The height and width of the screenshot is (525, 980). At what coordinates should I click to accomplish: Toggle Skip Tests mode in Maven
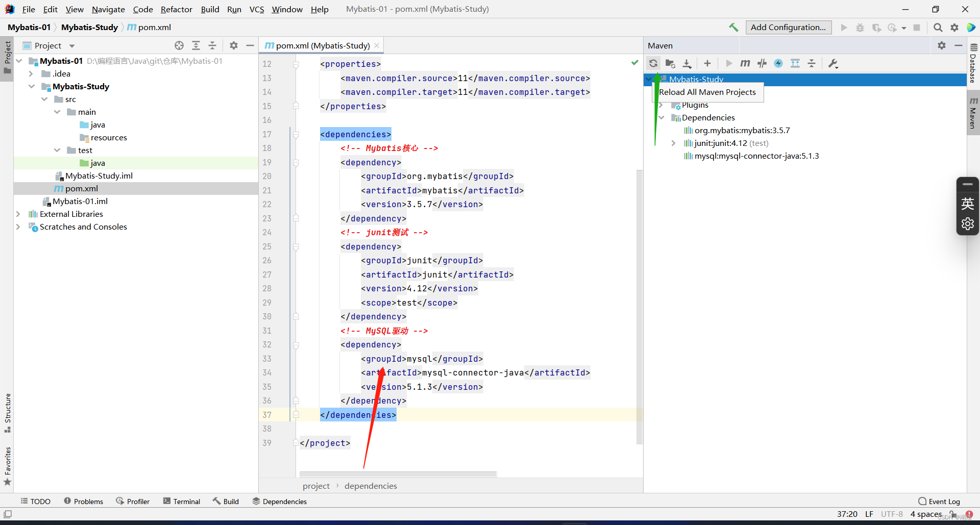pos(762,63)
